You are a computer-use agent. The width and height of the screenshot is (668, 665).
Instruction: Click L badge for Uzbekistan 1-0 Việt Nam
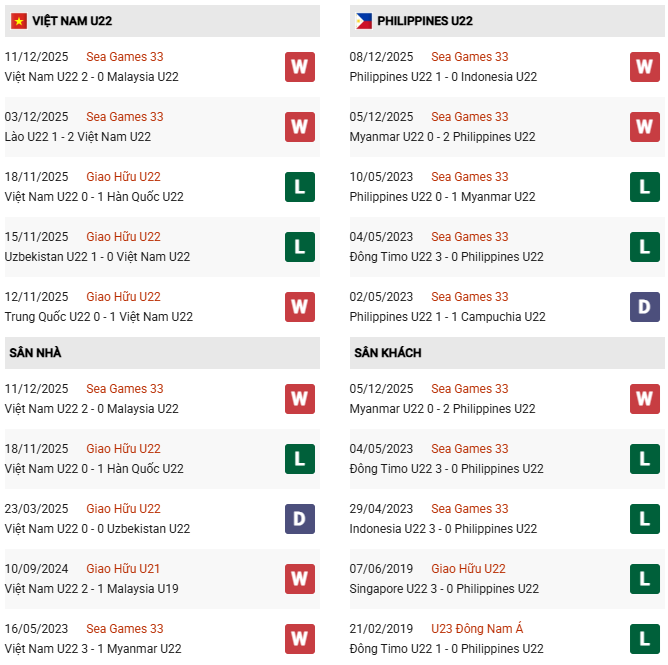tap(300, 247)
